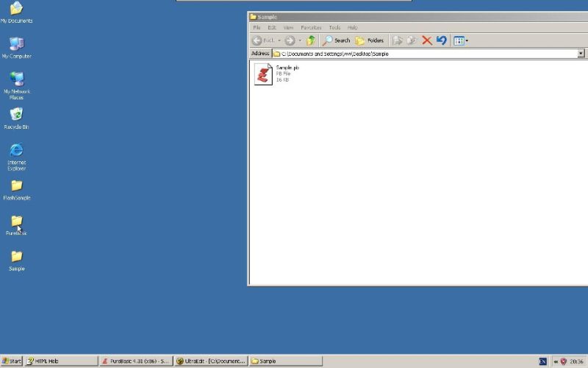This screenshot has width=588, height=368.
Task: Switch to UltraEdit taskbar button
Action: click(x=211, y=361)
